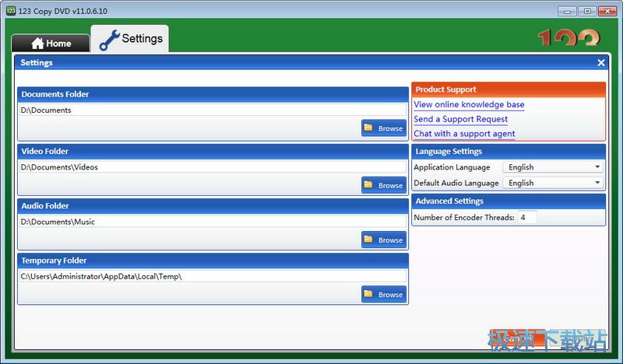This screenshot has width=623, height=364.
Task: Click Send a Support Request link
Action: click(460, 119)
